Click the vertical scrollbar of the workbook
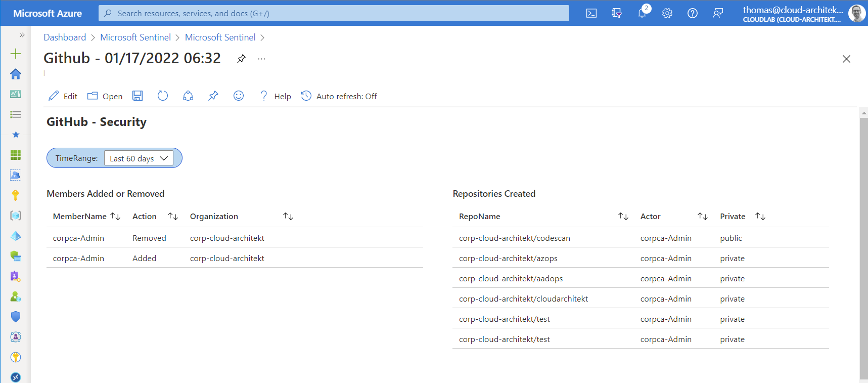Image resolution: width=868 pixels, height=383 pixels. (x=863, y=248)
